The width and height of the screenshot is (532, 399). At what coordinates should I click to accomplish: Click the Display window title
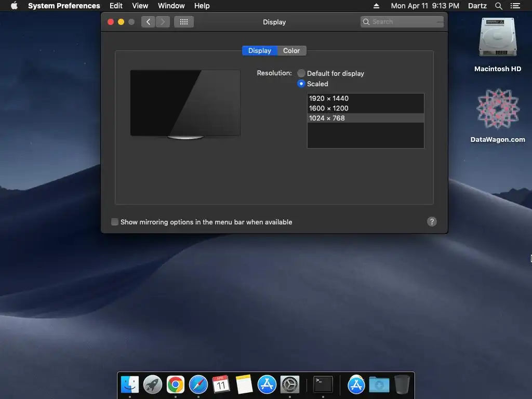(x=274, y=22)
